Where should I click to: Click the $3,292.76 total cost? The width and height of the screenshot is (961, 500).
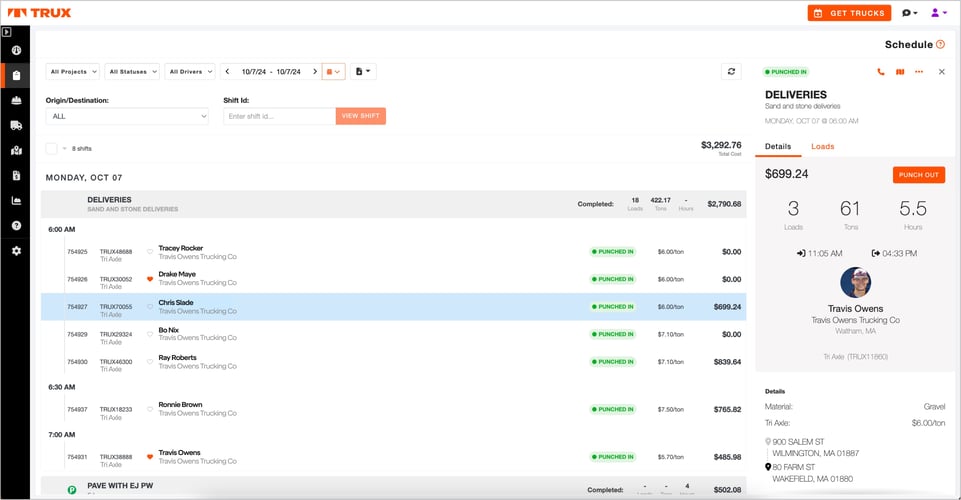(x=721, y=145)
